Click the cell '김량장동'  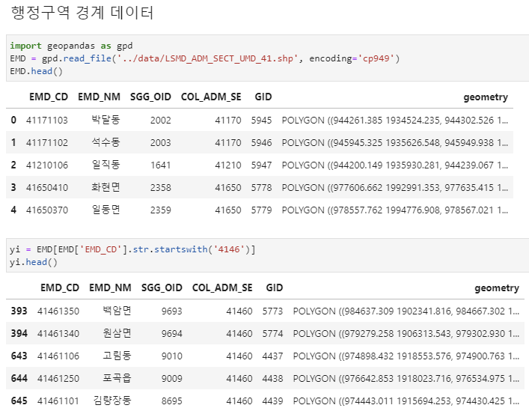click(x=112, y=401)
